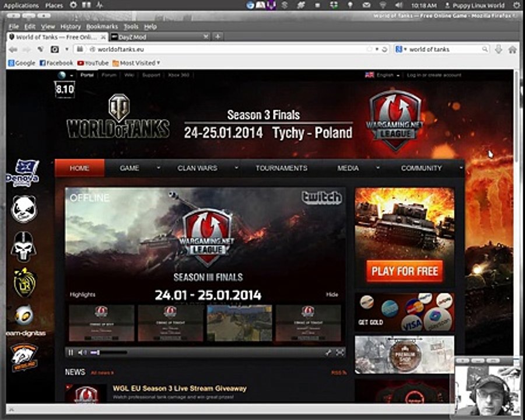The width and height of the screenshot is (525, 420).
Task: Click the system monitor pulse icon
Action: 99,5
